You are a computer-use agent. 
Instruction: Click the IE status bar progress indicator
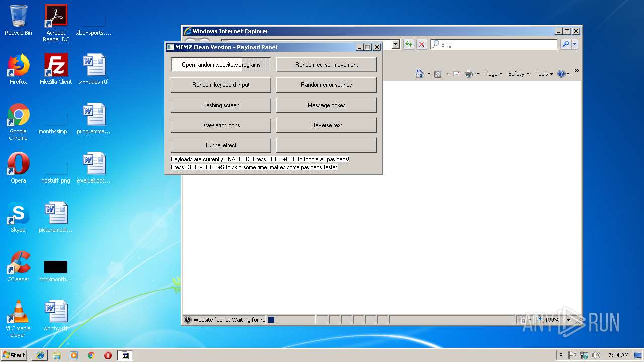291,320
